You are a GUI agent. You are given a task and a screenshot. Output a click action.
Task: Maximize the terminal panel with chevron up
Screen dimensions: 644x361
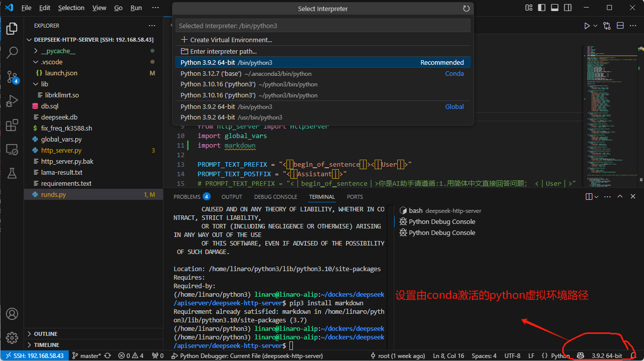click(620, 197)
